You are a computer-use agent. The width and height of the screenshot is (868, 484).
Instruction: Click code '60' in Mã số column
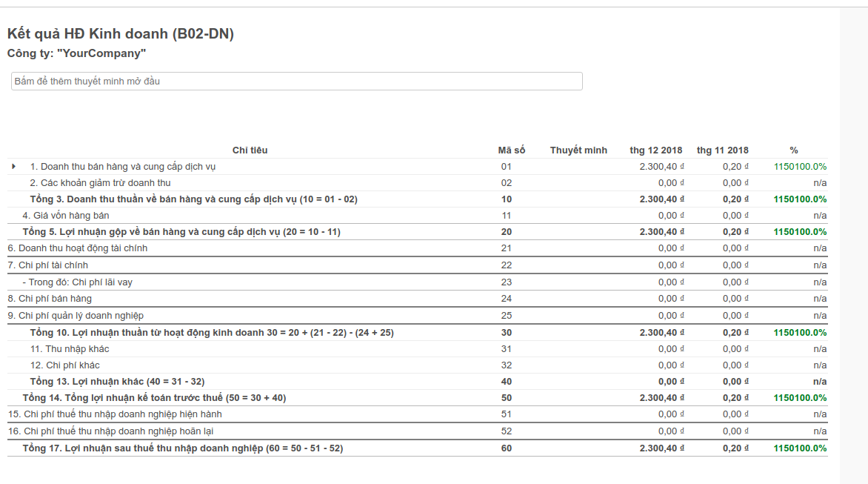point(506,448)
